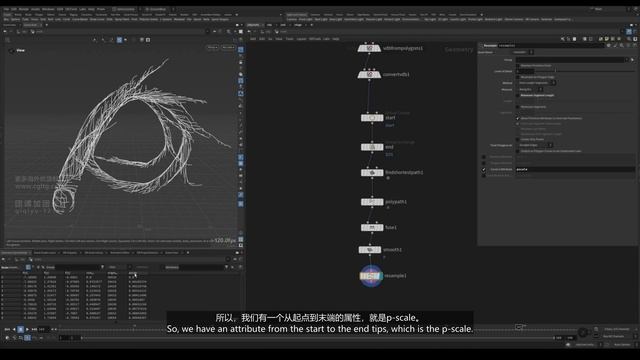640x360 pixels.
Task: Click the Box shelf tool
Action: coord(6,19)
